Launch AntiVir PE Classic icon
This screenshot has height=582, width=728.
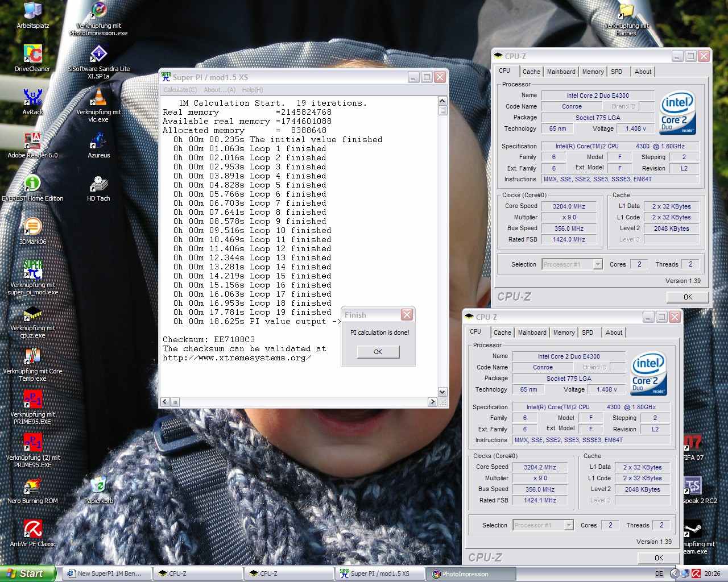point(32,534)
